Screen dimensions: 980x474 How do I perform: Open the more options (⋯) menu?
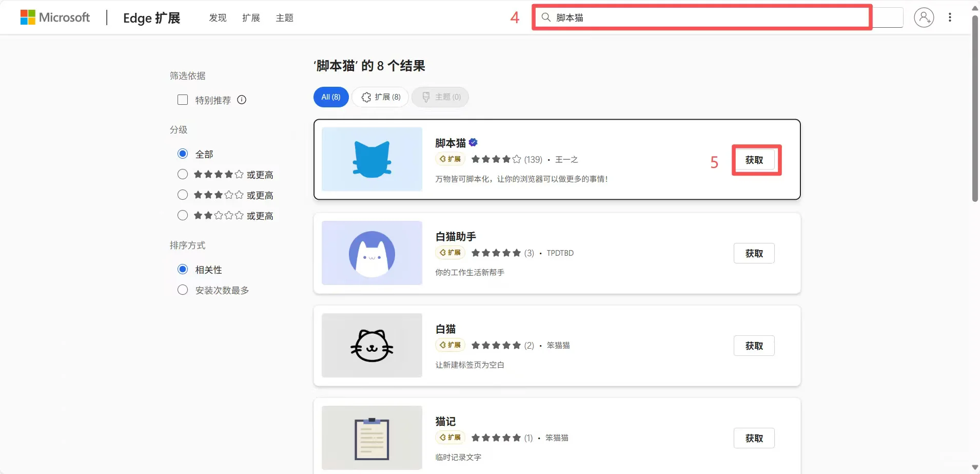tap(950, 17)
